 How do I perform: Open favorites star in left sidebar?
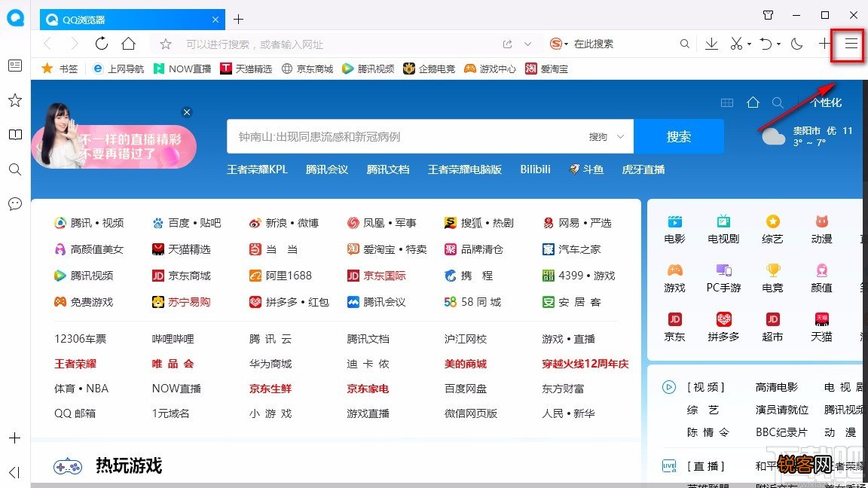[x=15, y=100]
